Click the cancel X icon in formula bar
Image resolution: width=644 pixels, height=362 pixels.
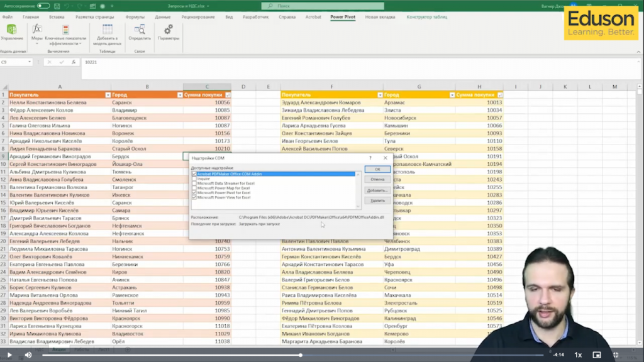click(49, 62)
